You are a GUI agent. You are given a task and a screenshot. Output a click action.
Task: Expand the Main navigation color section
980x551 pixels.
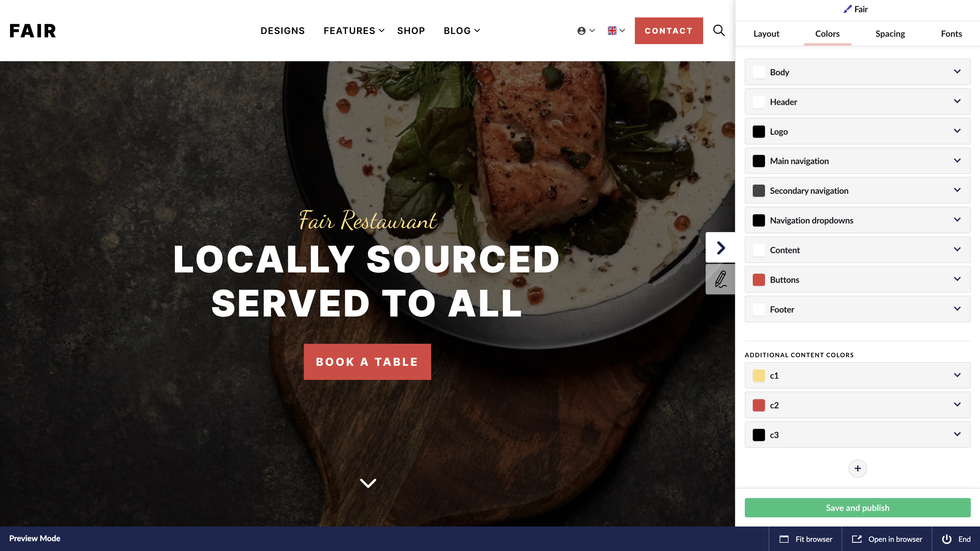click(858, 161)
